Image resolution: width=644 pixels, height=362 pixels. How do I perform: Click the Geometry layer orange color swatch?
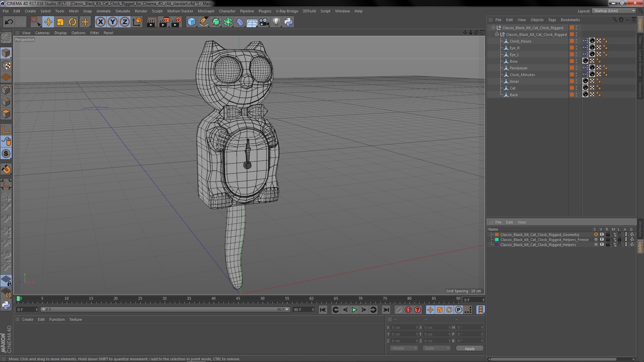497,235
